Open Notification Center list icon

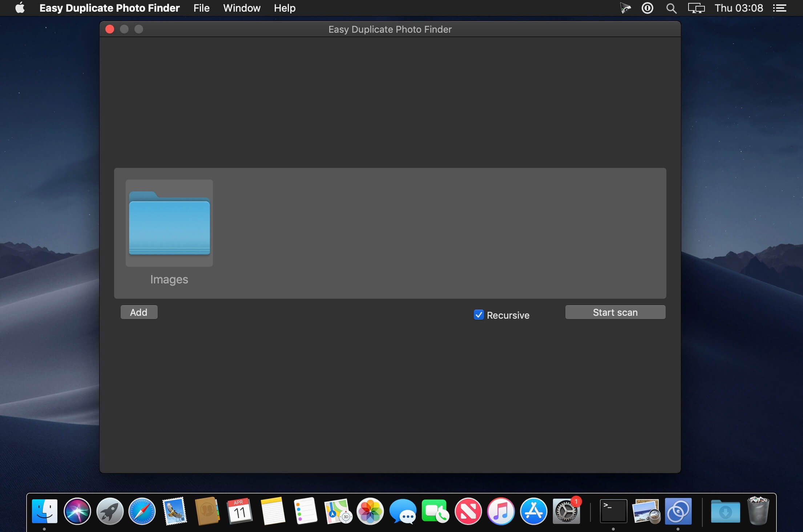(x=779, y=8)
